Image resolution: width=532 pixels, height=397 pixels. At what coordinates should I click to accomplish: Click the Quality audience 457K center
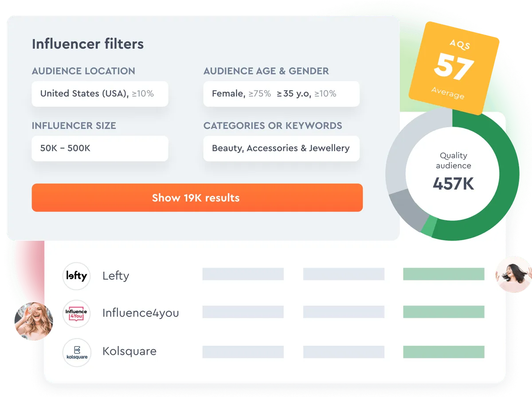tap(453, 173)
